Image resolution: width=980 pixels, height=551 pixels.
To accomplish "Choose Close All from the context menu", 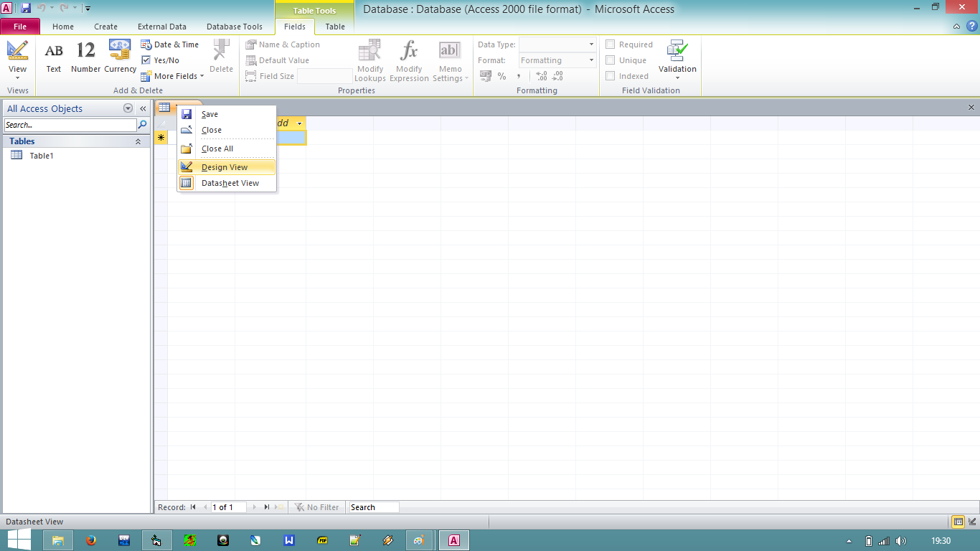I will pos(227,149).
